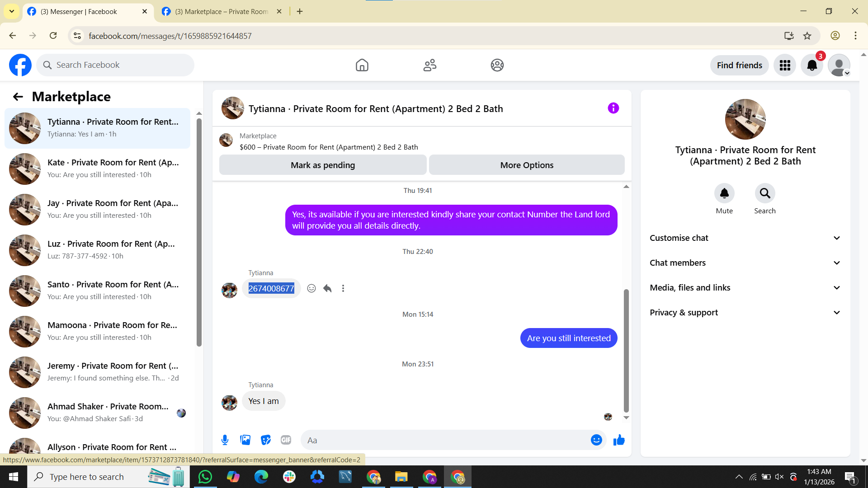Click the chat message scrollbar

pyautogui.click(x=626, y=350)
